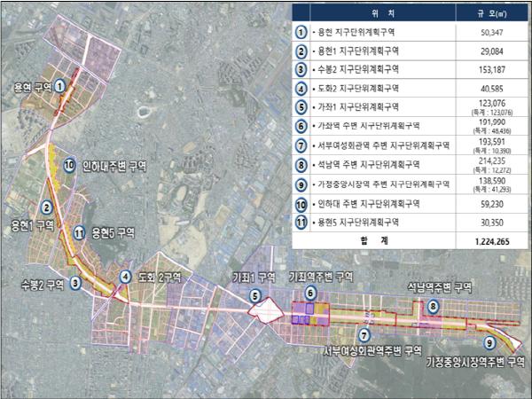Click the 가정중앙시장역주변 구역 map label

pyautogui.click(x=475, y=363)
